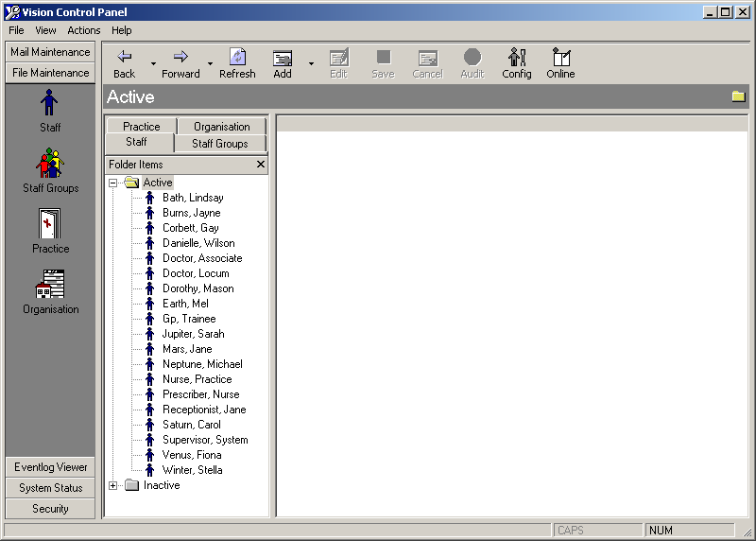
Task: Click person icon beside Doctor, Locum
Action: pos(150,273)
